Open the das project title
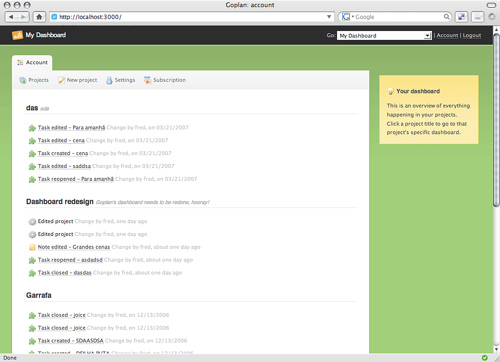Screen dimensions: 500x362 click(32, 108)
